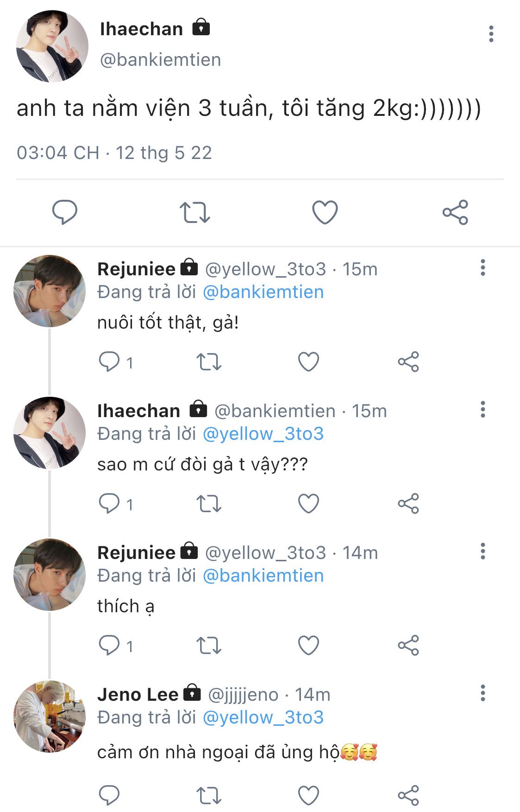This screenshot has height=812, width=520.
Task: Retweet Jeno Lee's reply
Action: pos(209,796)
